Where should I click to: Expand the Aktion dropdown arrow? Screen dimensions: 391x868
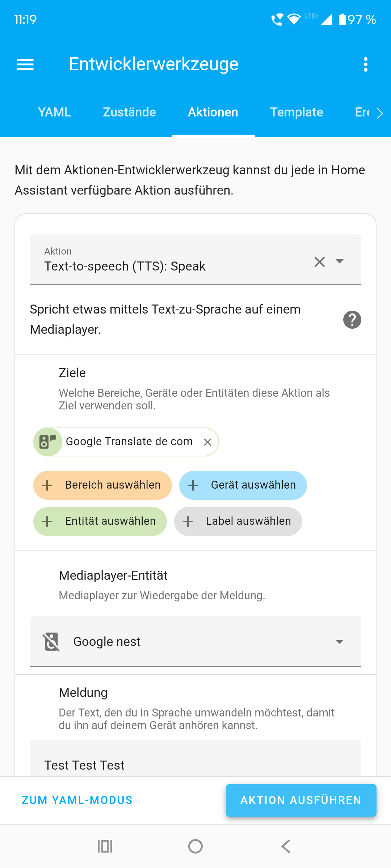click(340, 261)
